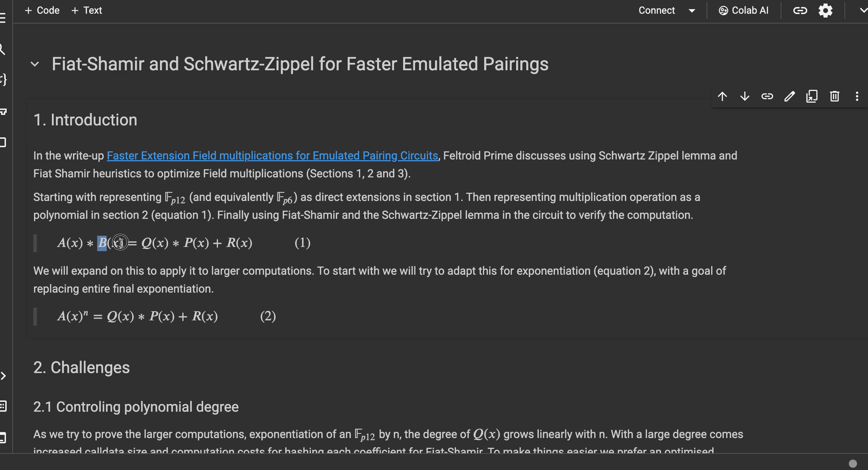Screen dimensions: 868x470
Task: Select the 2. Challenges heading
Action: tap(81, 367)
